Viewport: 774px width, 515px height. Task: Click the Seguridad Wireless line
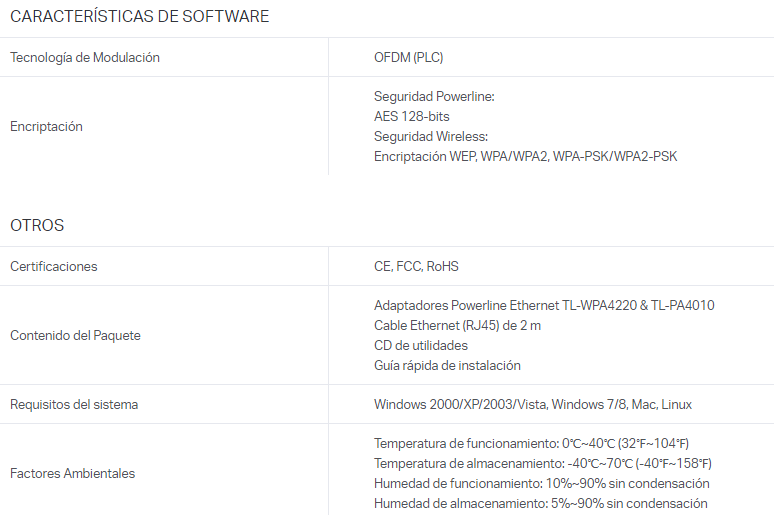430,136
